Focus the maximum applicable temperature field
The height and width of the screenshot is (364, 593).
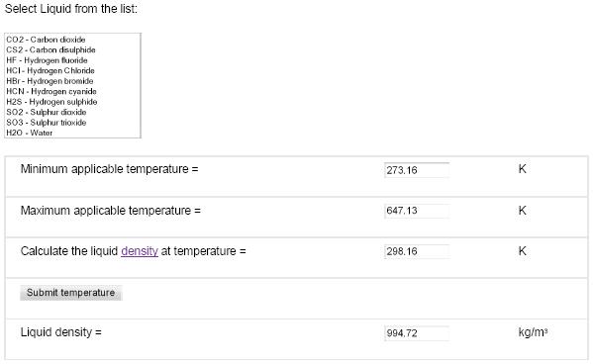tap(417, 211)
